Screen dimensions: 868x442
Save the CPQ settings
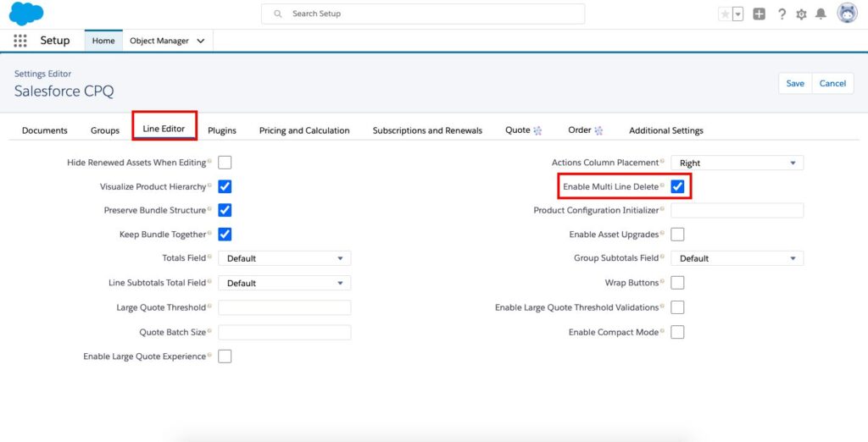(x=795, y=84)
